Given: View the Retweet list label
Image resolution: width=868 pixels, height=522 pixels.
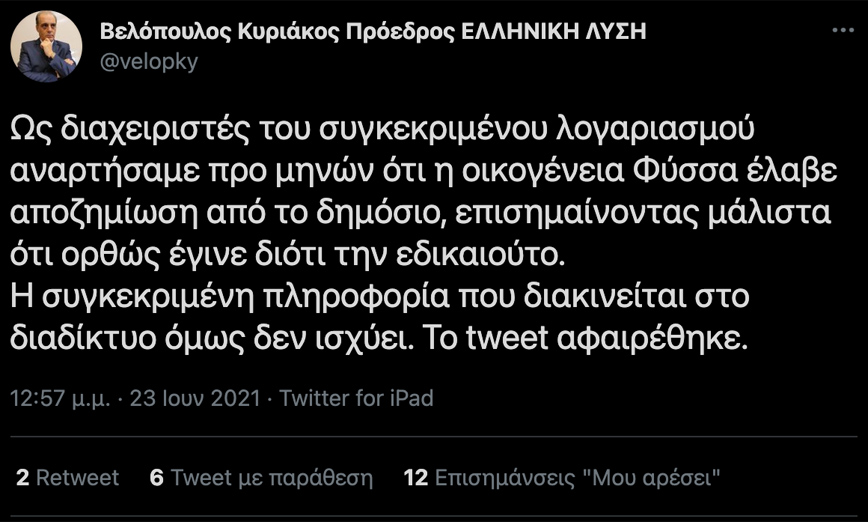Looking at the screenshot, I should click(x=77, y=478).
